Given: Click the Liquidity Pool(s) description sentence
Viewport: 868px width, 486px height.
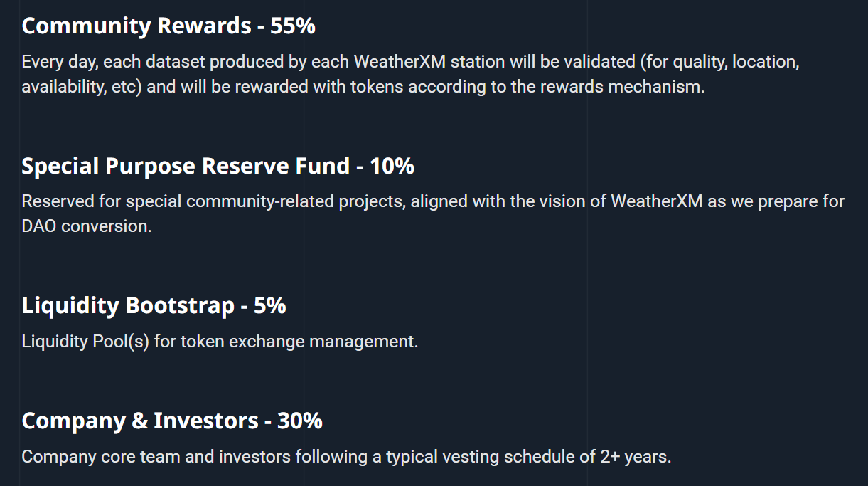Looking at the screenshot, I should point(220,342).
